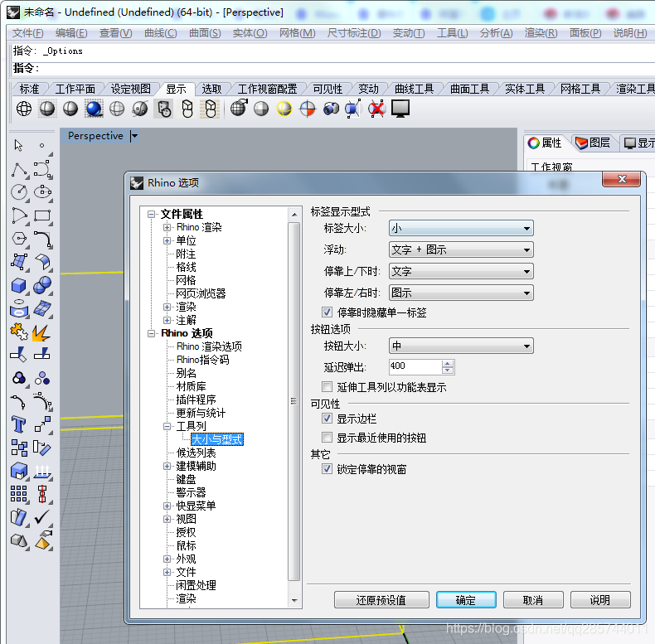This screenshot has width=655, height=644.
Task: Open the 停靠左/右时 dropdown
Action: pos(461,293)
